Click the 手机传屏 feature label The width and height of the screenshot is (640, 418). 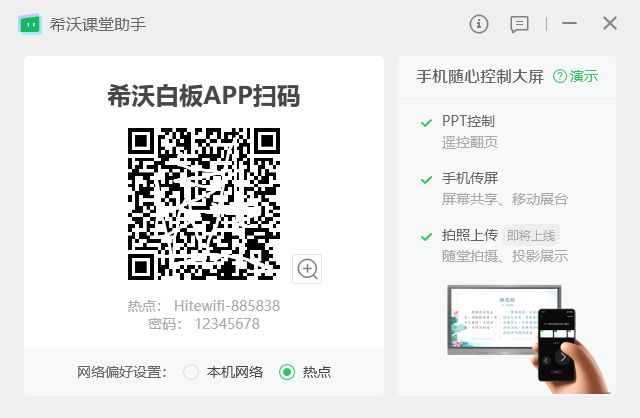click(x=470, y=178)
